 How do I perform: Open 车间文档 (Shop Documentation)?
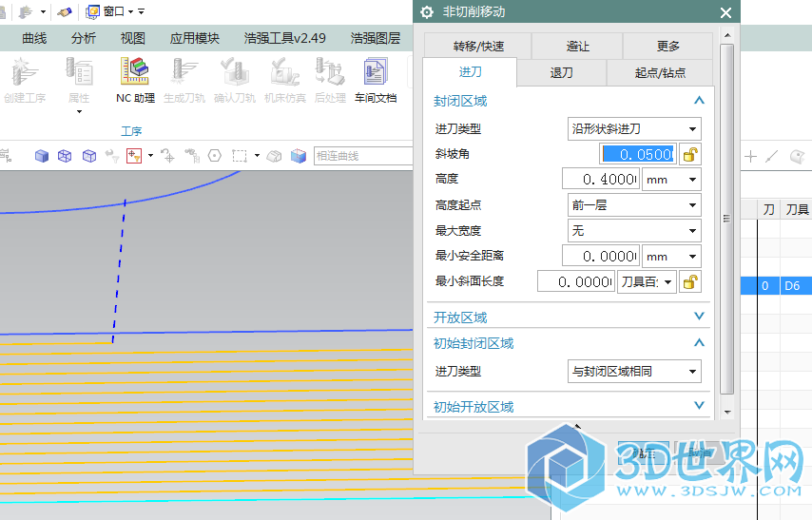376,80
